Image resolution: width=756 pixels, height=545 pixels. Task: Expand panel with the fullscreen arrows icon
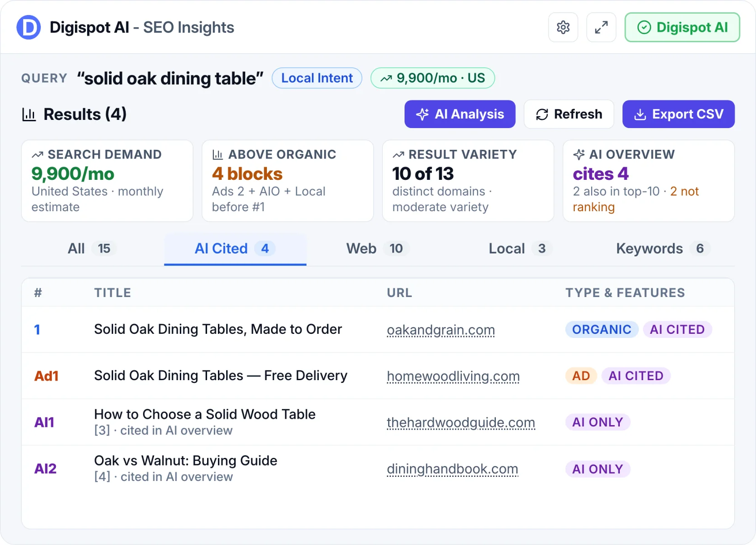coord(601,27)
